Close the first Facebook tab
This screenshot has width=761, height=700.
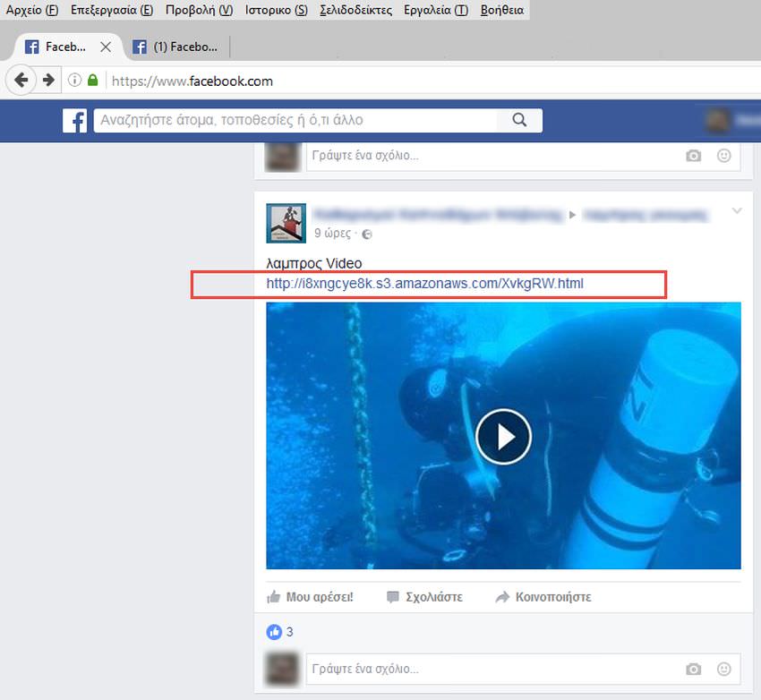click(107, 47)
